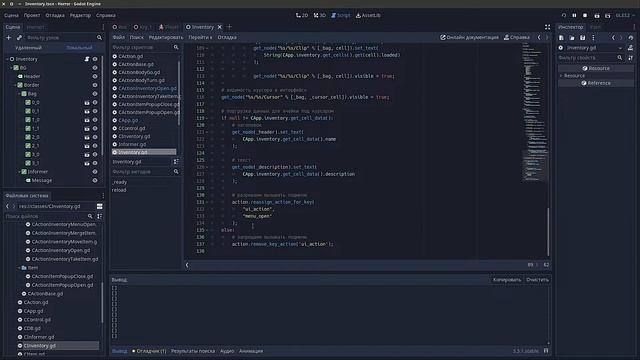The height and width of the screenshot is (360, 640).
Task: Collapse the Inventory root node
Action: 7,59
